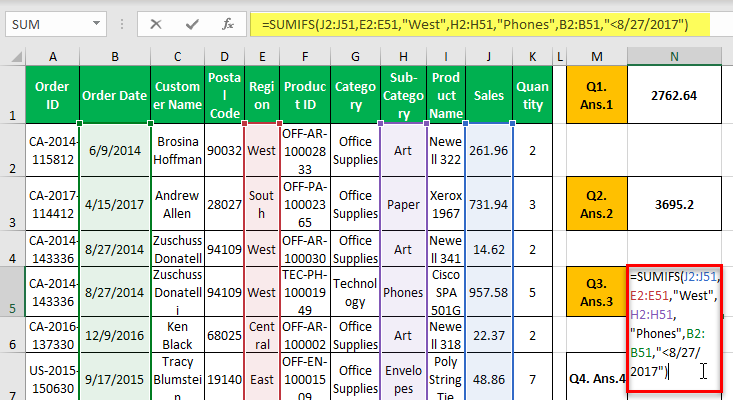Screen dimensions: 736x400
Task: Select row 4 header
Action: tap(13, 249)
